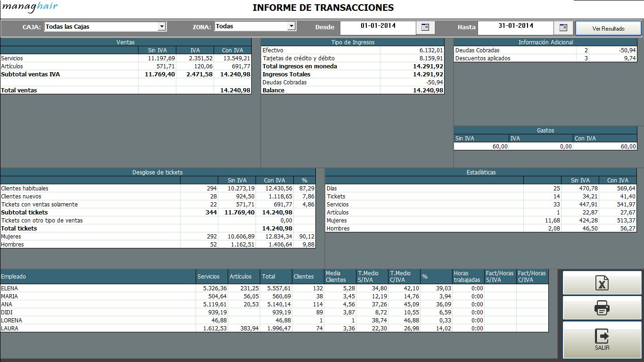Click ELENA's total 5.557,61

point(279,288)
